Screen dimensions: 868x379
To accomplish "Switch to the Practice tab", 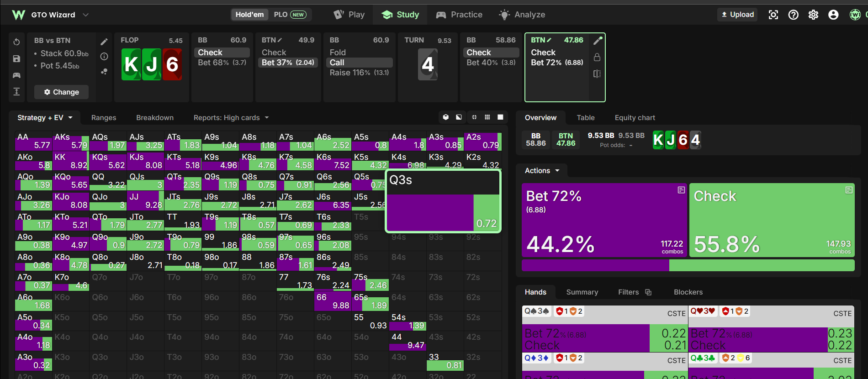I will coord(459,15).
